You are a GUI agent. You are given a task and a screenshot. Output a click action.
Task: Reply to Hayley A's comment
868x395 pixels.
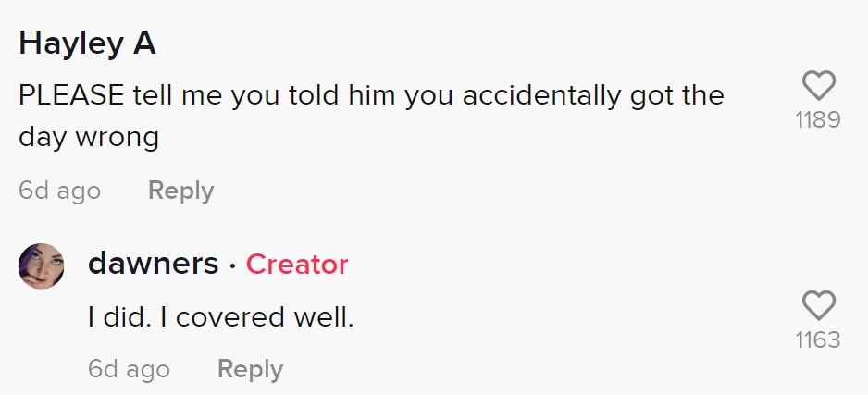pos(181,191)
